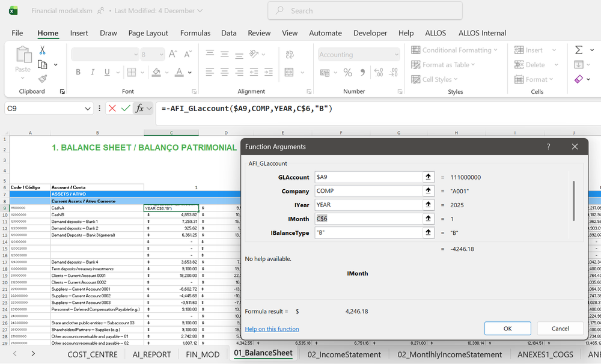The height and width of the screenshot is (364, 601).
Task: Select the Format Painter icon
Action: [x=43, y=78]
